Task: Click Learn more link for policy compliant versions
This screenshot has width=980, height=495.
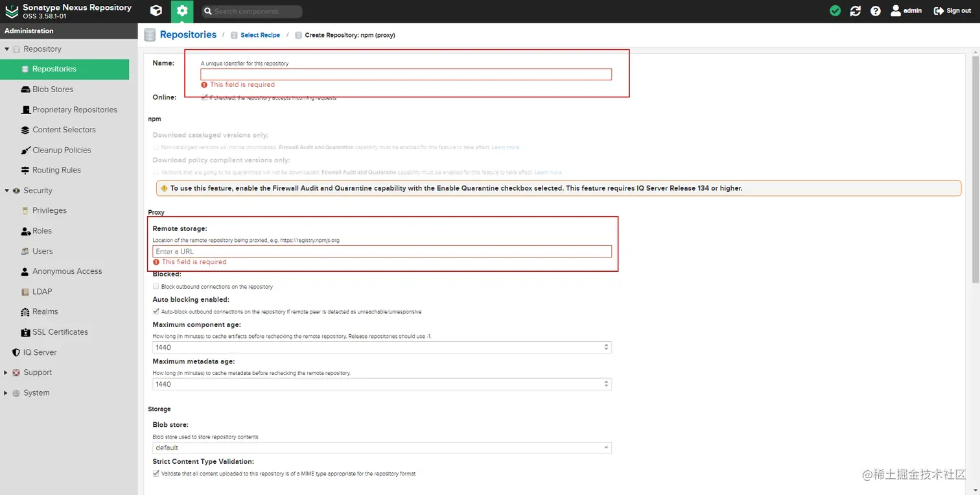Action: 548,172
